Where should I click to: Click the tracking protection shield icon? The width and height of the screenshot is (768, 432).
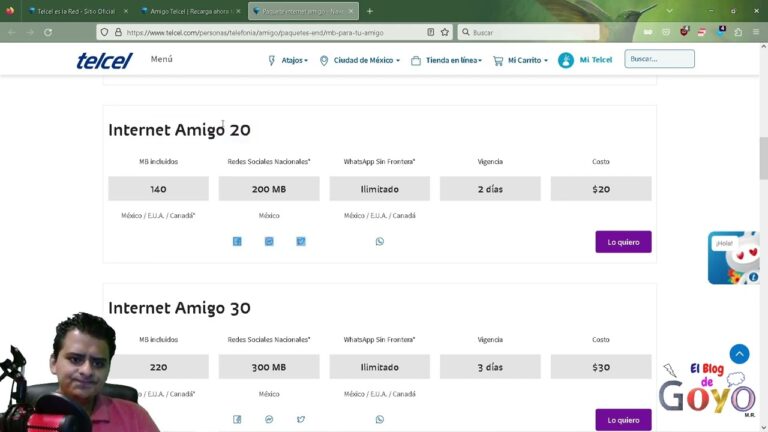[104, 32]
